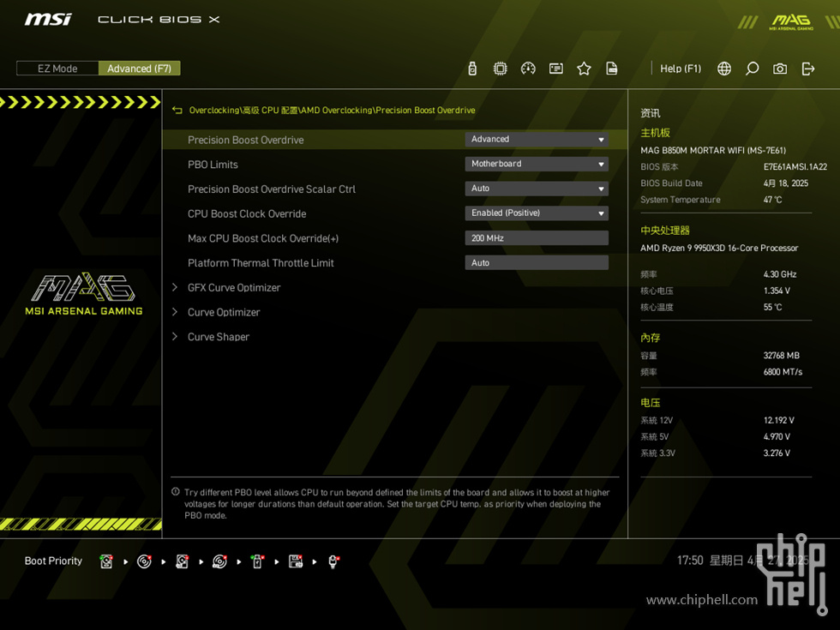Select the floppy disk Boot Priority icon
Viewport: 840px width, 630px height.
point(296,561)
